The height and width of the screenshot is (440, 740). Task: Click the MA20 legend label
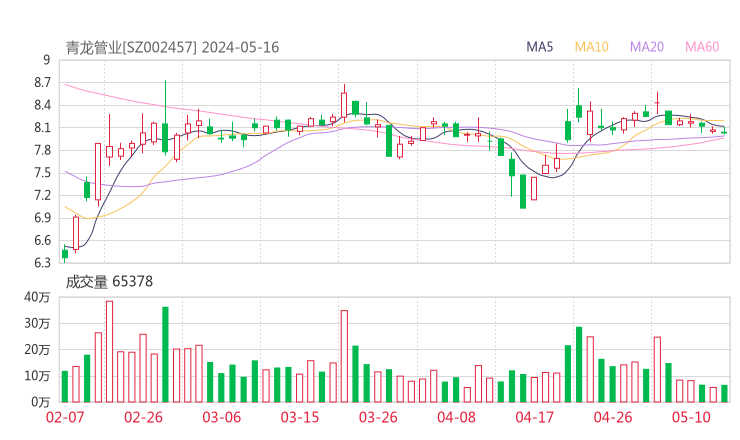click(x=647, y=47)
